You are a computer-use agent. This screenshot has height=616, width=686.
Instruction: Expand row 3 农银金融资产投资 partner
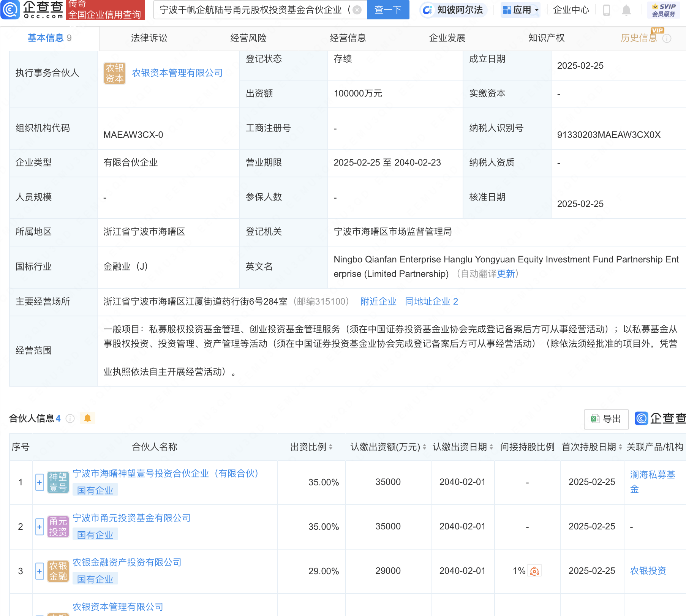[x=40, y=571]
